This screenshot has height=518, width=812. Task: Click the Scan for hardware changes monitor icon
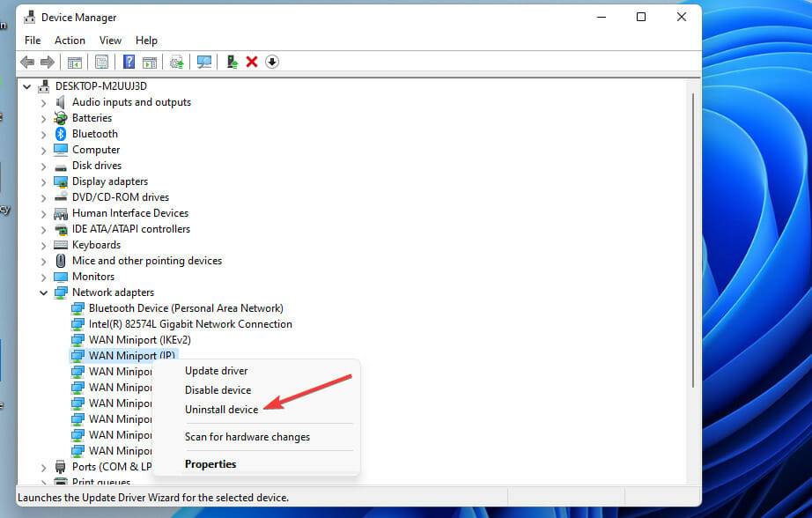[x=204, y=63]
